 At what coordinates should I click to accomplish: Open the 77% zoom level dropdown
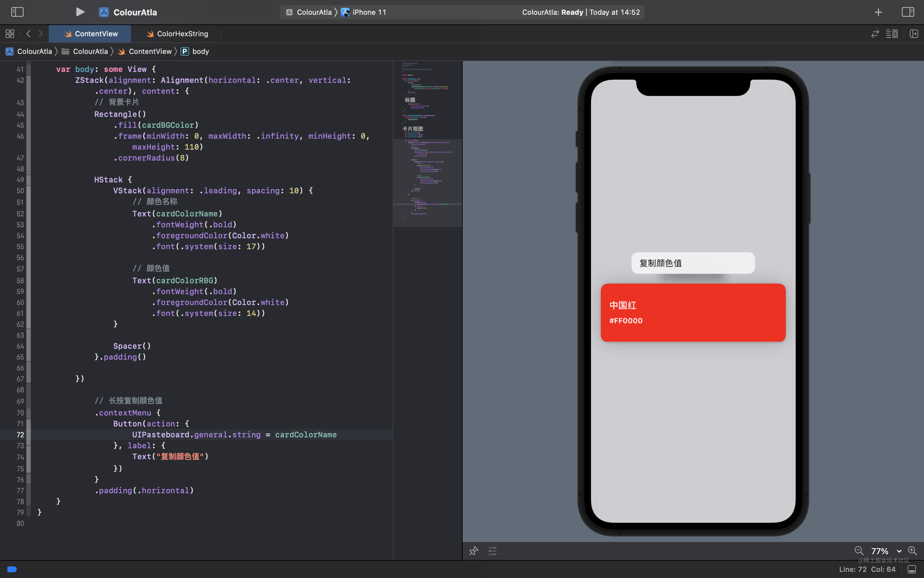pyautogui.click(x=886, y=551)
